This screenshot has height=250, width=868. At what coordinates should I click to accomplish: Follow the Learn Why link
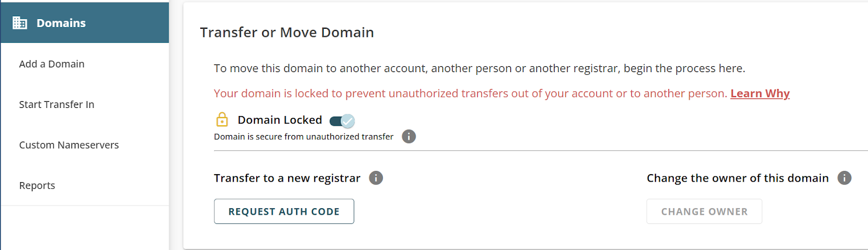759,93
